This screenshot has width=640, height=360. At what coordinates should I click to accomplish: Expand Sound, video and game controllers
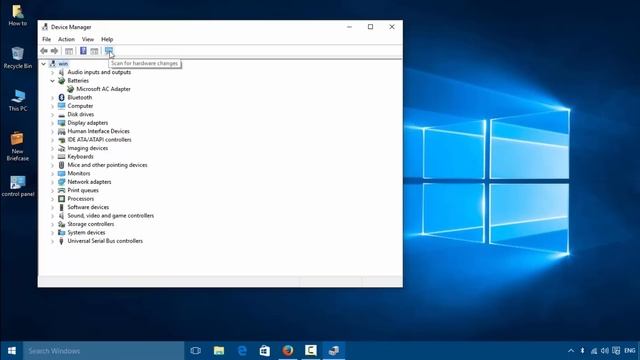[x=52, y=216]
